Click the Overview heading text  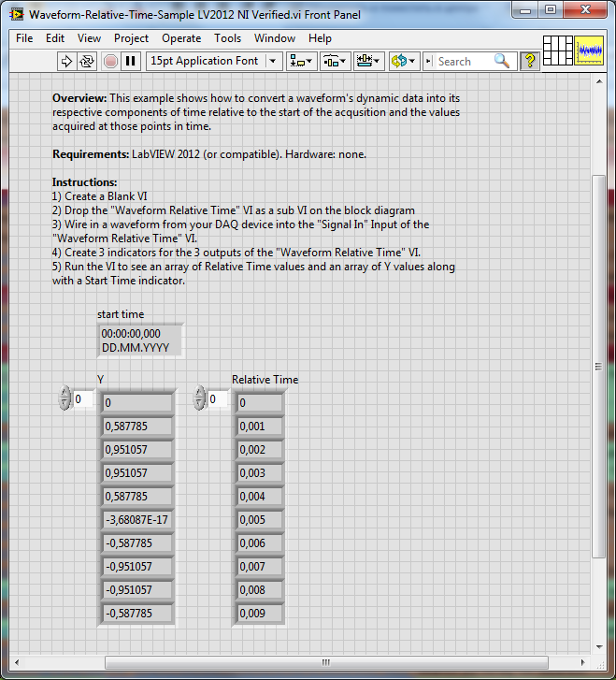tap(79, 98)
